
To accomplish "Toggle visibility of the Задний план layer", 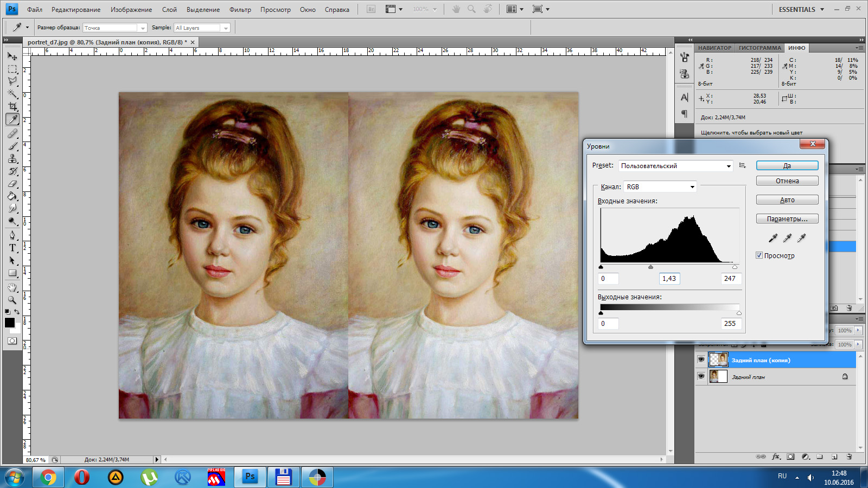I will point(701,376).
